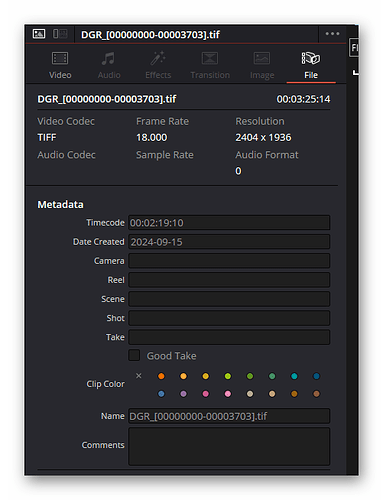Clear clip color with the X
The image size is (383, 500).
click(139, 376)
